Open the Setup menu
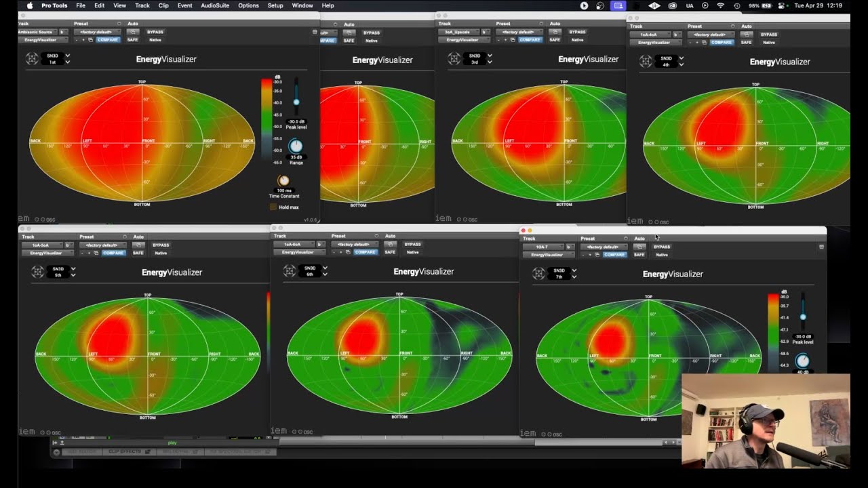 coord(275,5)
